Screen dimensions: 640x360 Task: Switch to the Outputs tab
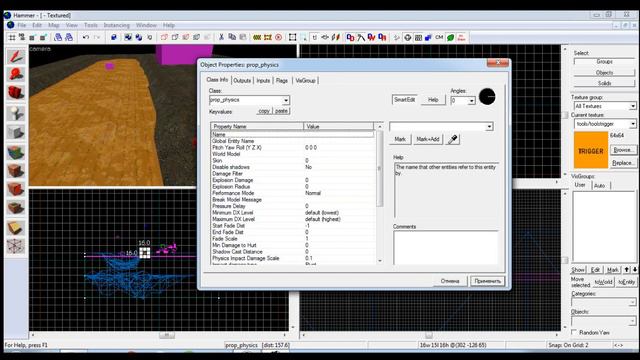[x=242, y=81]
